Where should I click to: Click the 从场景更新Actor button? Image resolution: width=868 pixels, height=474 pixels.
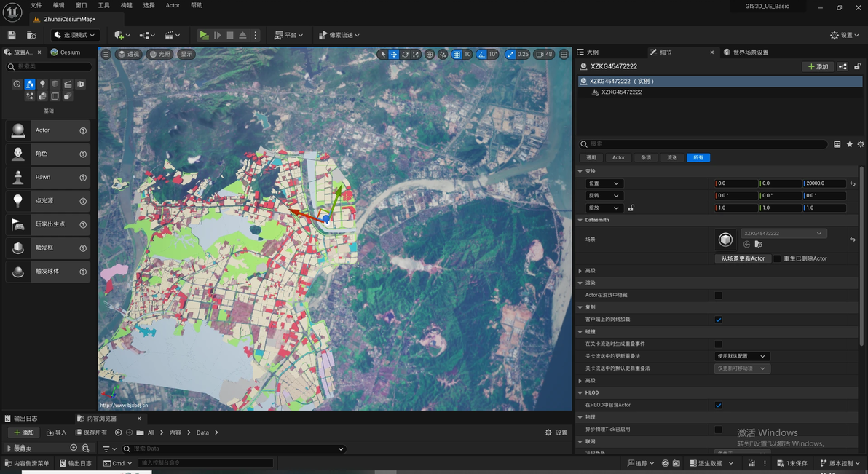[743, 258]
